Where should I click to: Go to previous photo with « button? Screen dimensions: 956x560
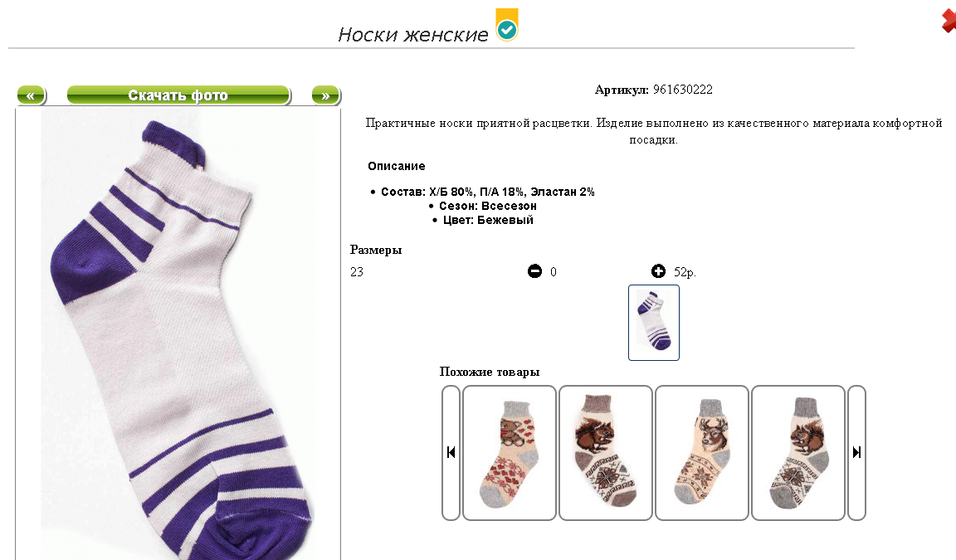31,95
